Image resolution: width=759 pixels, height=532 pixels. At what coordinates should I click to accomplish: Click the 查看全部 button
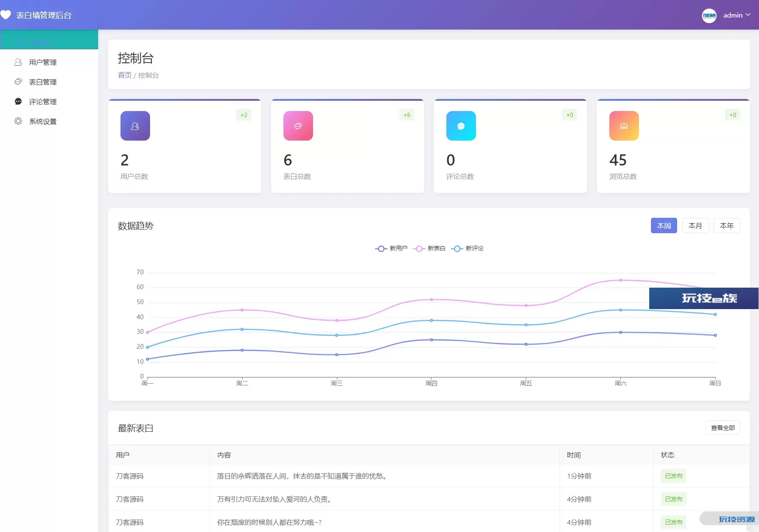point(723,428)
